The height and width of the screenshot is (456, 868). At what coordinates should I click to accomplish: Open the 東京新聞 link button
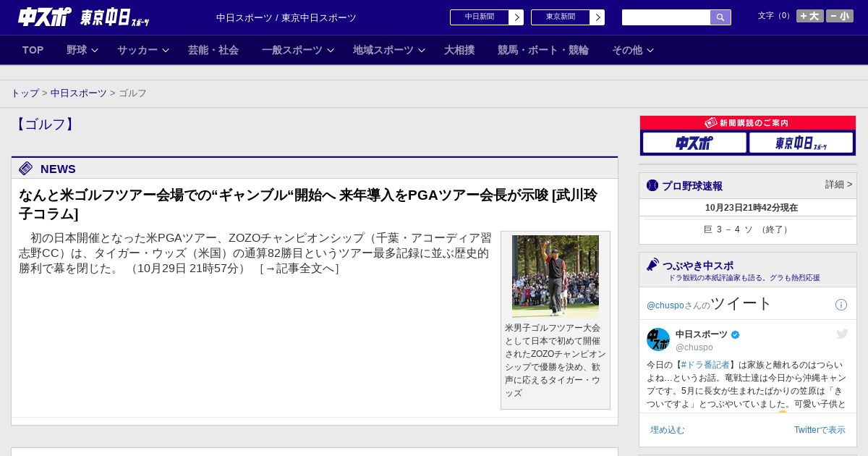coord(568,17)
